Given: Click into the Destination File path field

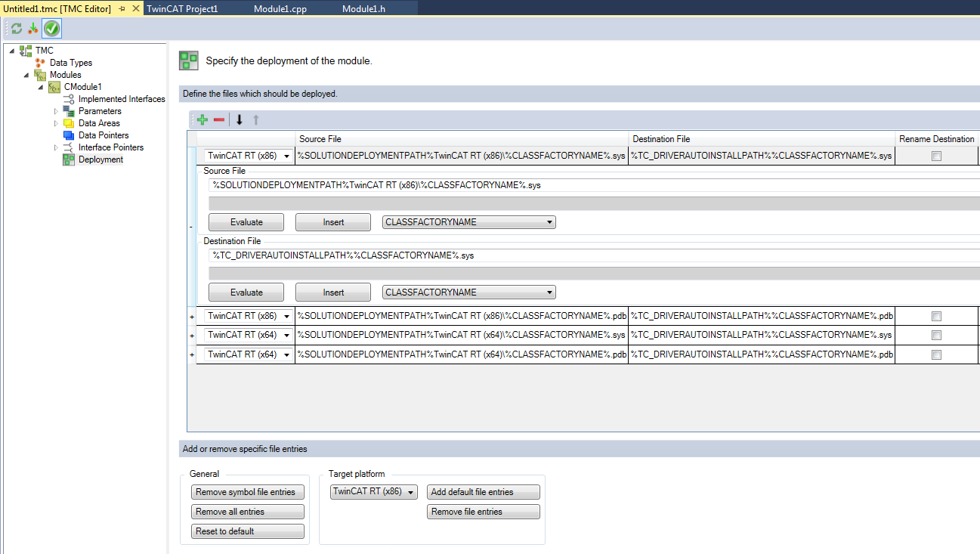Looking at the screenshot, I should pyautogui.click(x=594, y=255).
